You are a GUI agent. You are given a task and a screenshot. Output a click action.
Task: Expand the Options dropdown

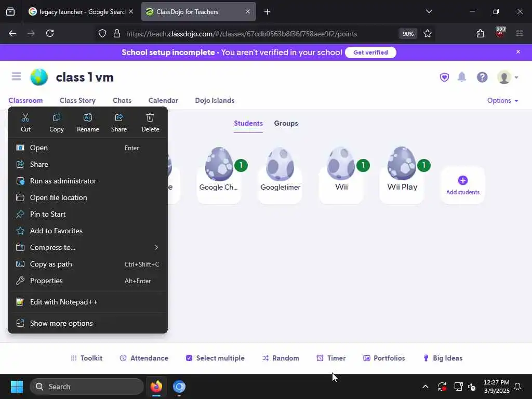click(502, 100)
